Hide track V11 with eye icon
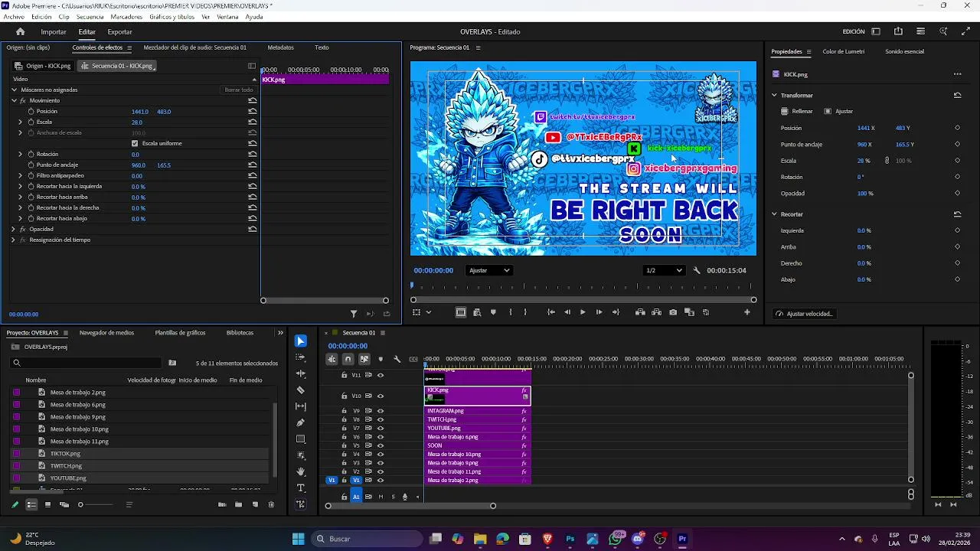 (x=381, y=375)
